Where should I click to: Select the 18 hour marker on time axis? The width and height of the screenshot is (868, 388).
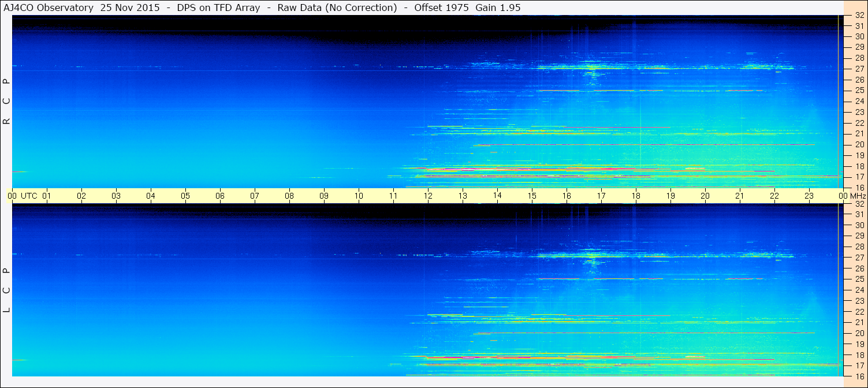pos(636,196)
